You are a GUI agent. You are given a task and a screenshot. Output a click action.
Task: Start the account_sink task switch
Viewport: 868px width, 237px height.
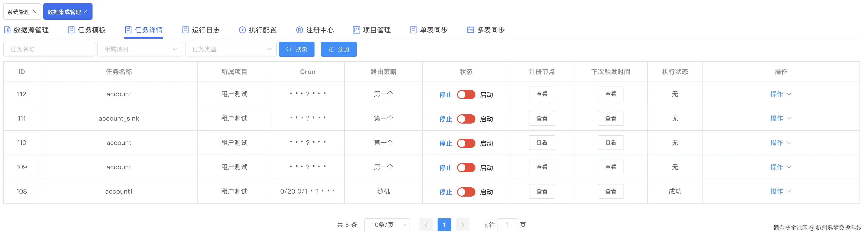pos(466,119)
